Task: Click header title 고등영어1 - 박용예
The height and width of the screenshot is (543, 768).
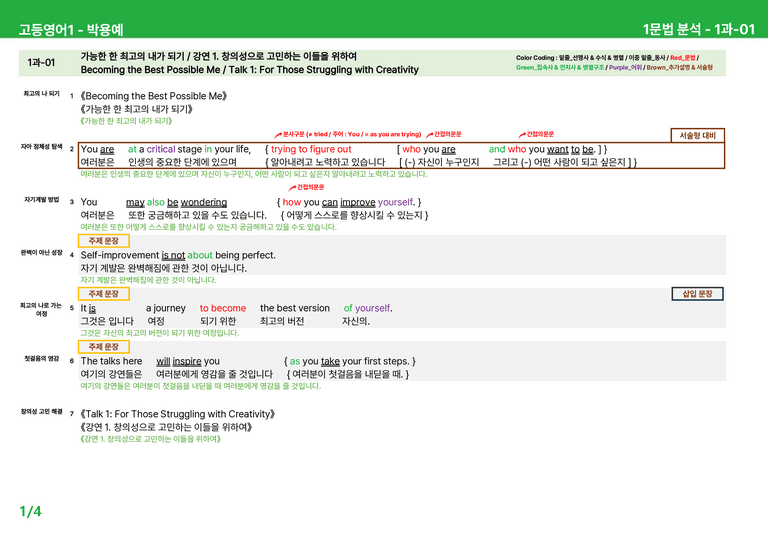Action: coord(71,30)
